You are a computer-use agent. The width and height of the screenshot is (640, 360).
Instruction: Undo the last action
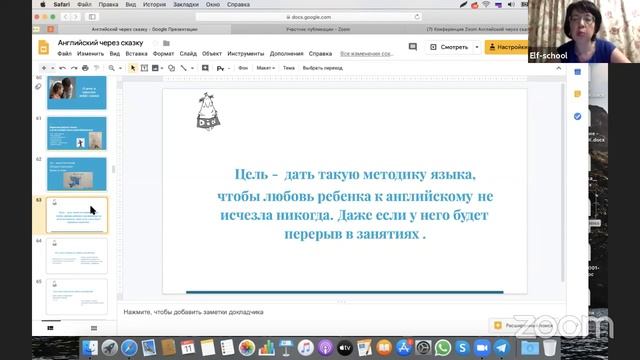62,68
